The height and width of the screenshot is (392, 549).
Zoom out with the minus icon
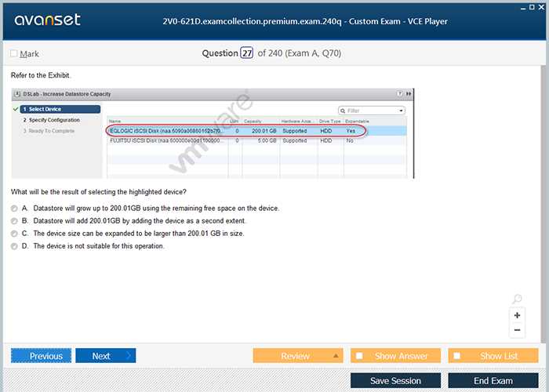tap(517, 330)
